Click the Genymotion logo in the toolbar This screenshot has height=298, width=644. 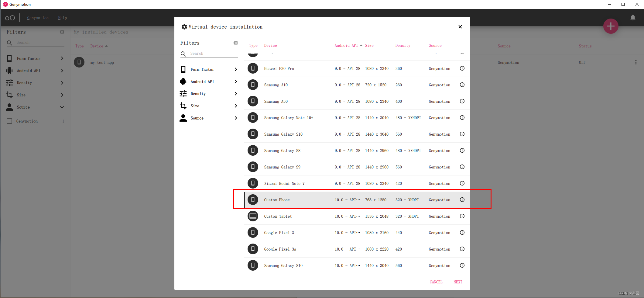(10, 18)
